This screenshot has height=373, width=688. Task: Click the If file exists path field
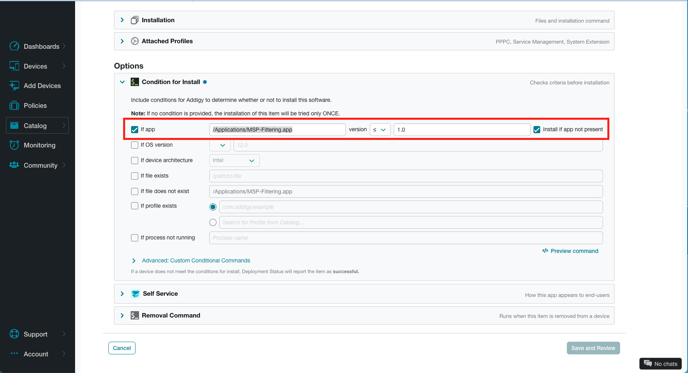coord(406,176)
